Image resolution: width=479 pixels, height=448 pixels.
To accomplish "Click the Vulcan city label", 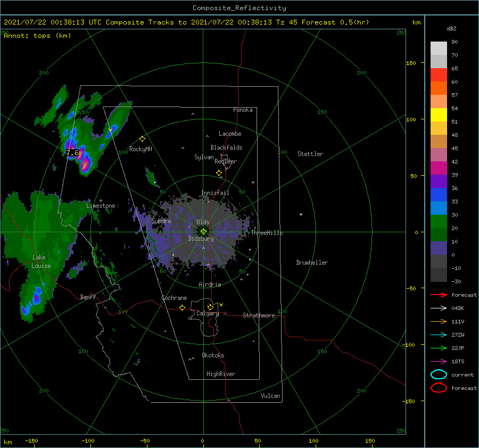I will [x=270, y=396].
